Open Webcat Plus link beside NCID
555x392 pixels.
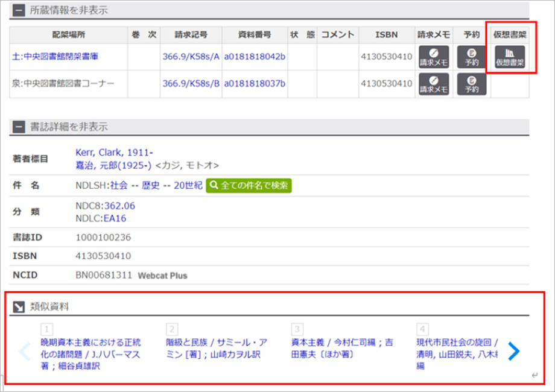pyautogui.click(x=162, y=276)
